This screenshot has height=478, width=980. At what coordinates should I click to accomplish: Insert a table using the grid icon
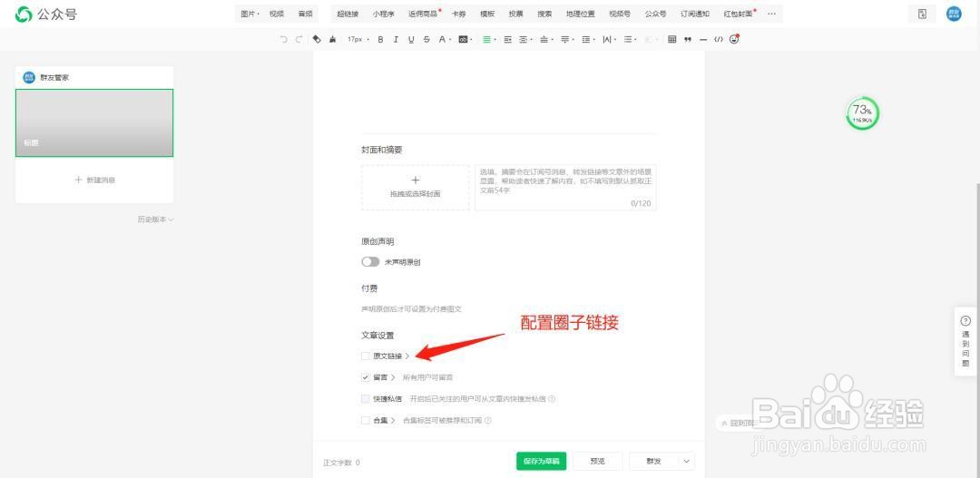[x=671, y=39]
